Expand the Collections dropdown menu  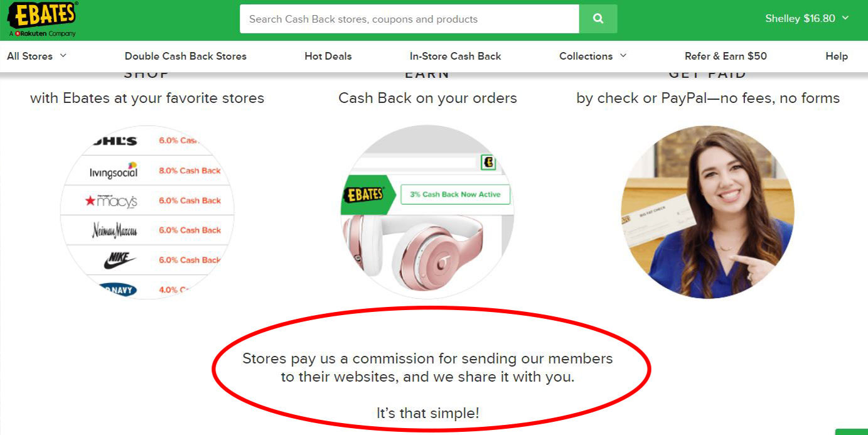pos(593,56)
